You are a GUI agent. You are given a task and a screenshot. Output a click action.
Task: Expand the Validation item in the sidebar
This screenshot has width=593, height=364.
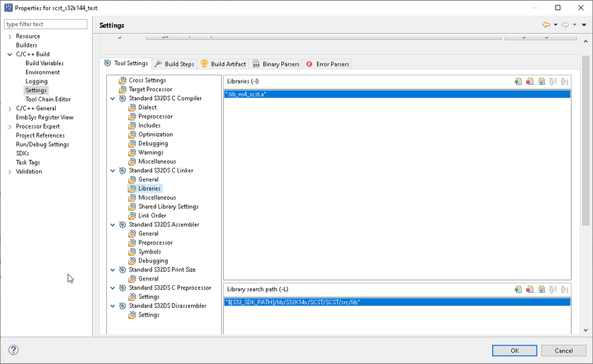11,171
